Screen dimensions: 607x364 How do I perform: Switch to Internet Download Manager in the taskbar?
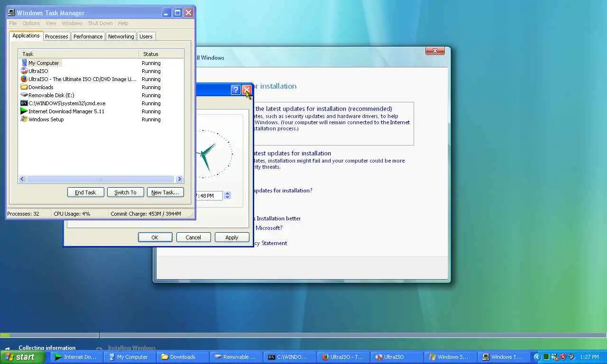[76, 357]
